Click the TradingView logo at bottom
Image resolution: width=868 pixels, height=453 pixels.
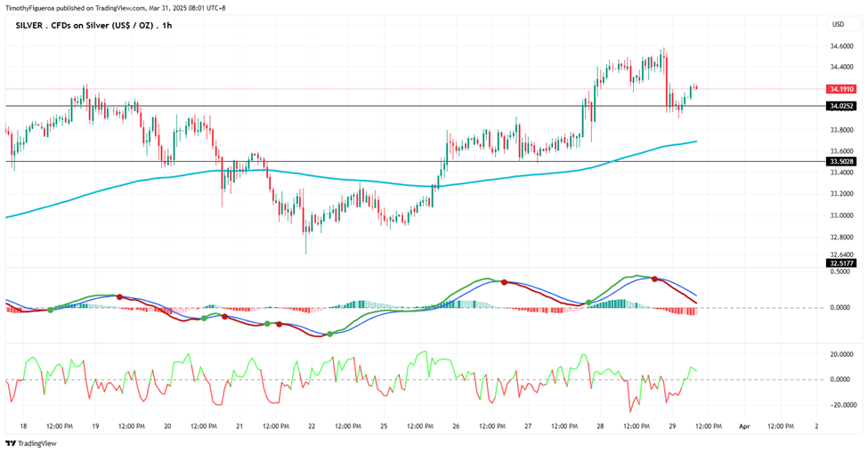[x=31, y=443]
